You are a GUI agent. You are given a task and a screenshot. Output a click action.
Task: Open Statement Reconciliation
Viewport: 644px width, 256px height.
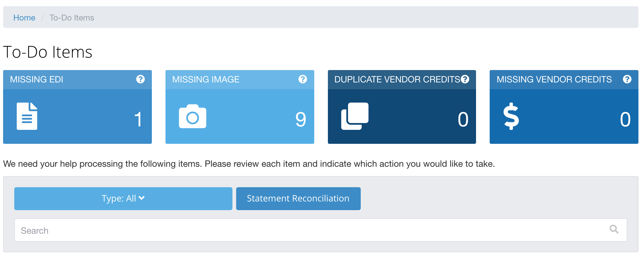pos(298,199)
